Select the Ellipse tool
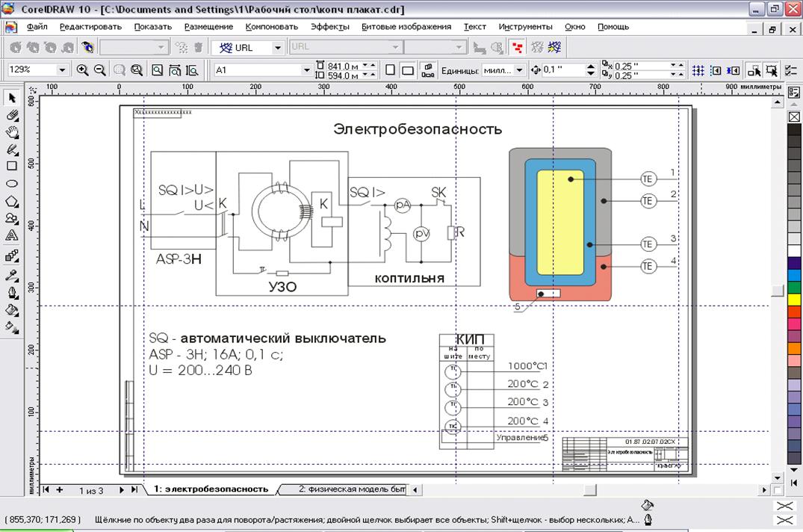803x532 pixels. click(12, 184)
